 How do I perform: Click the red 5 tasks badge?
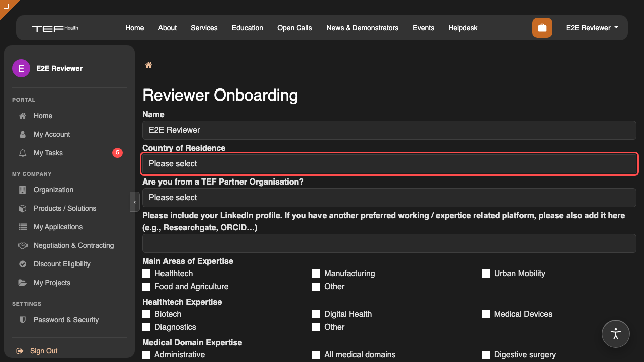117,153
